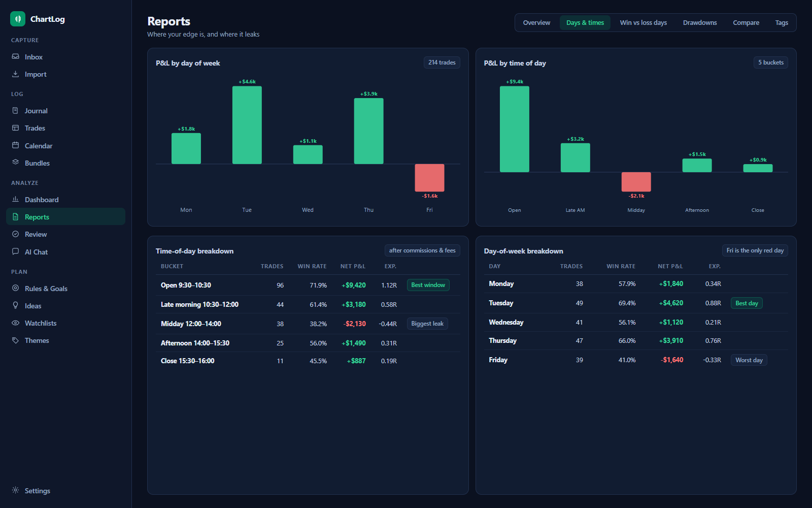Viewport: 812px width, 508px height.
Task: Click the -$1,640 Friday P&L value
Action: point(672,360)
